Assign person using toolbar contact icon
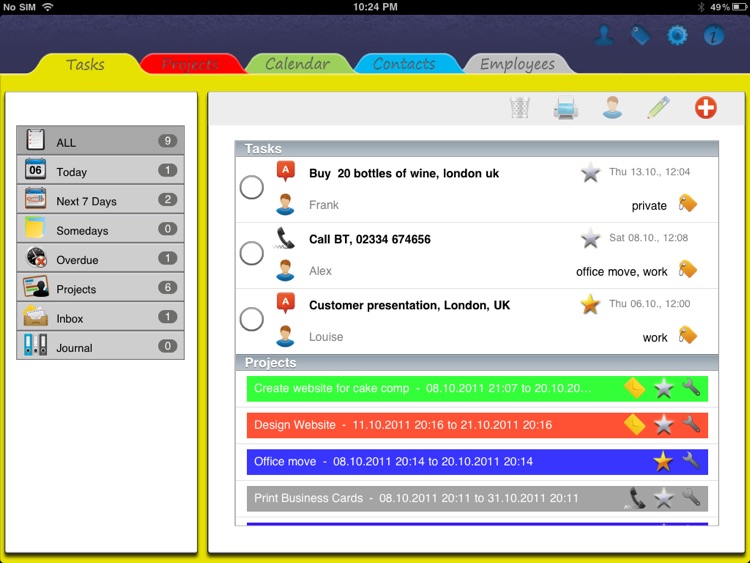Screen dimensions: 750x563 612,108
